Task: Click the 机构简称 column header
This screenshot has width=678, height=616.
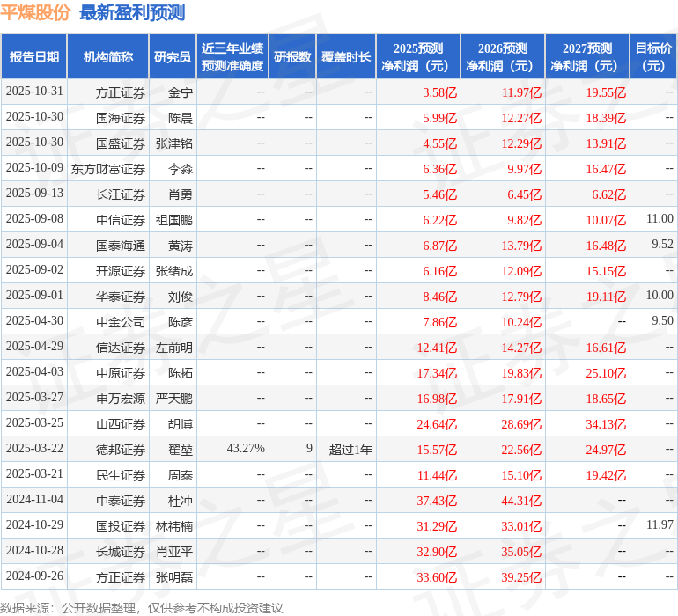Action: [x=108, y=56]
